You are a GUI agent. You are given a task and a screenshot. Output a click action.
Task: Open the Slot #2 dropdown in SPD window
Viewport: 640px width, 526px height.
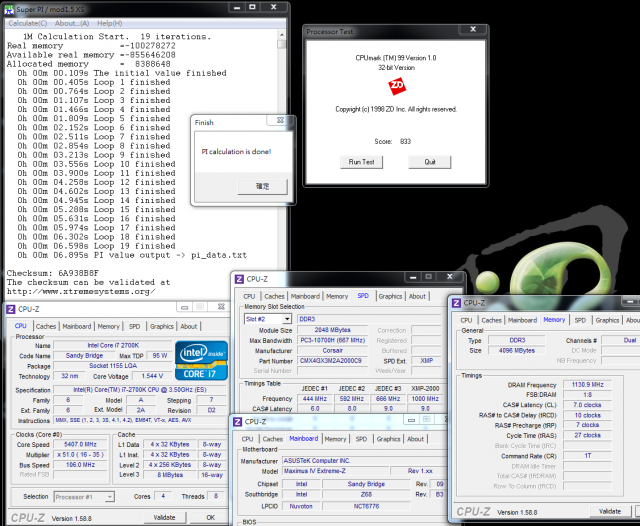pyautogui.click(x=288, y=319)
